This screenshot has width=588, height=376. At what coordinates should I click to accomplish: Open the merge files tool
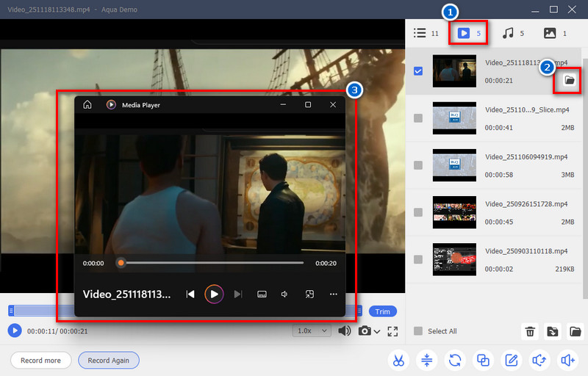coord(483,361)
